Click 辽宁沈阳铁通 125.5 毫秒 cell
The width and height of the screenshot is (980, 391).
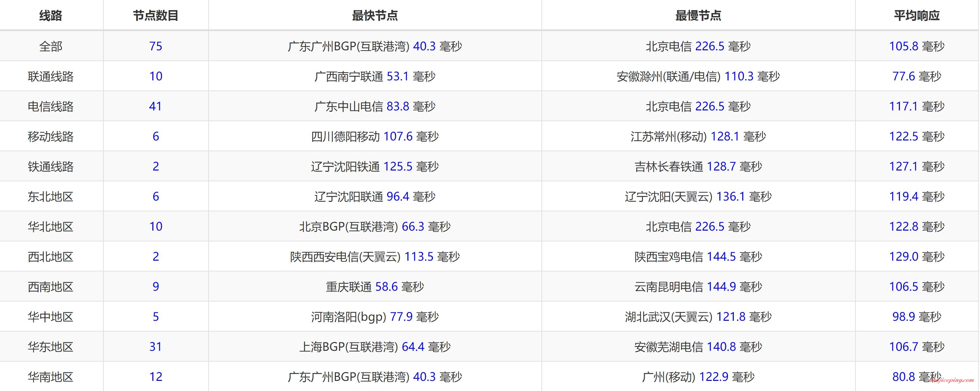(375, 167)
